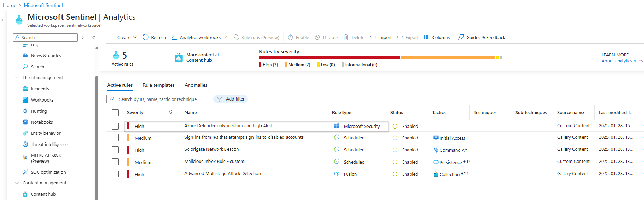Open Threat intelligence in sidebar
Screen dimensions: 644x200
[49, 144]
